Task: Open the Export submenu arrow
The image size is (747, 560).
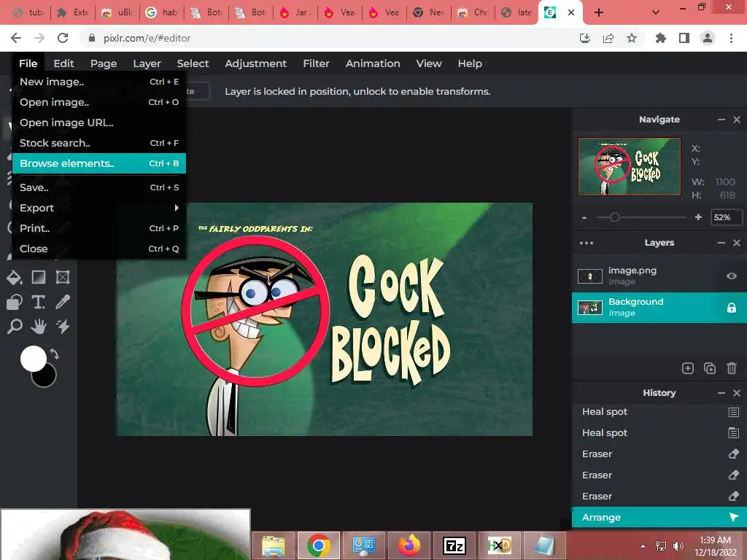Action: click(177, 208)
